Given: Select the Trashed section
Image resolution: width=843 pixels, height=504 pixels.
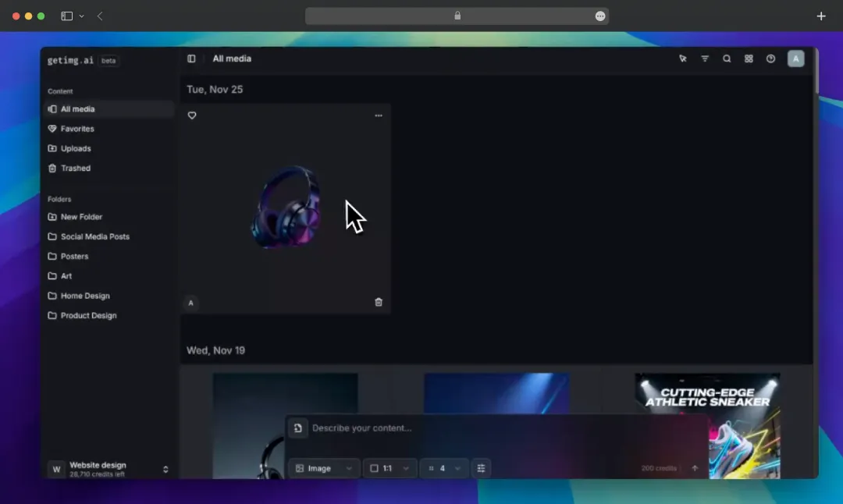Looking at the screenshot, I should click(75, 168).
